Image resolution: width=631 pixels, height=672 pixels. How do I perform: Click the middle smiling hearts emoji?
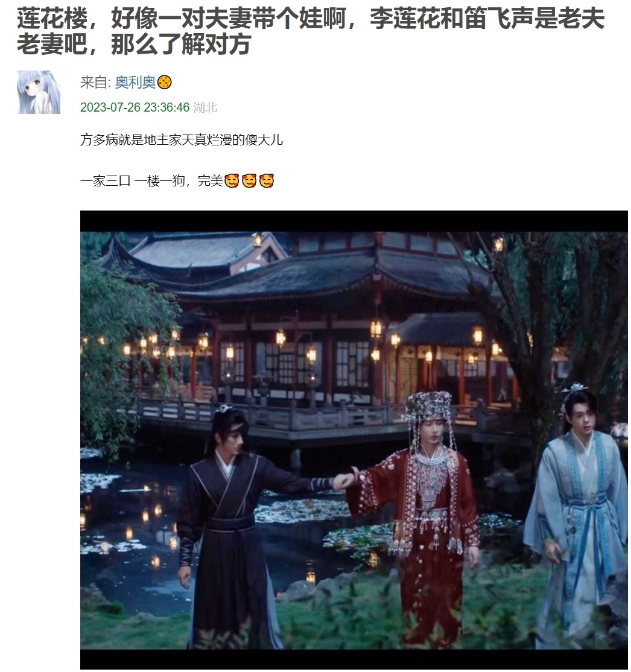coord(249,181)
